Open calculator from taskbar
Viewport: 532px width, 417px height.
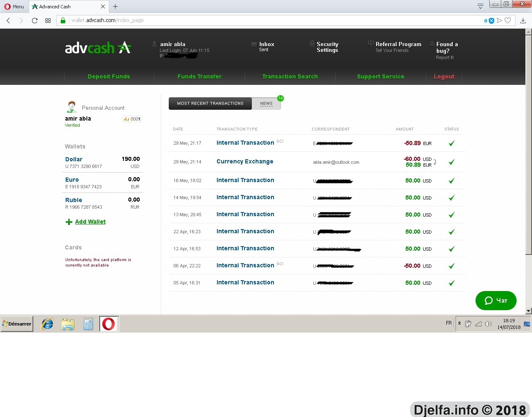(88, 324)
